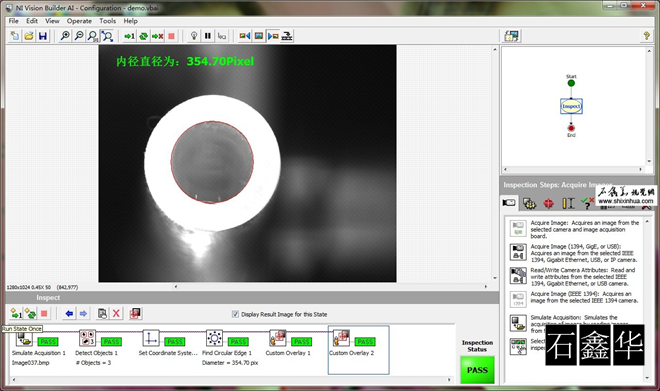Click the green Start node in diagram
This screenshot has height=391, width=660.
point(571,83)
